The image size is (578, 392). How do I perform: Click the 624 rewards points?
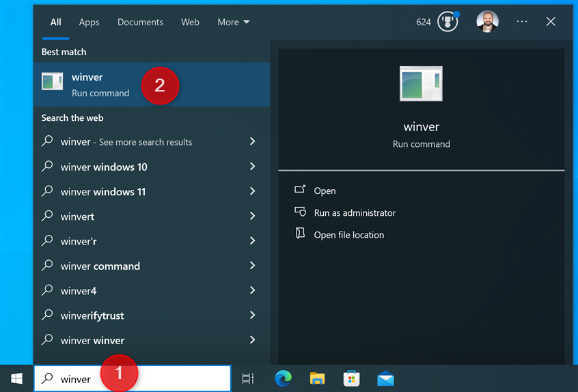423,22
